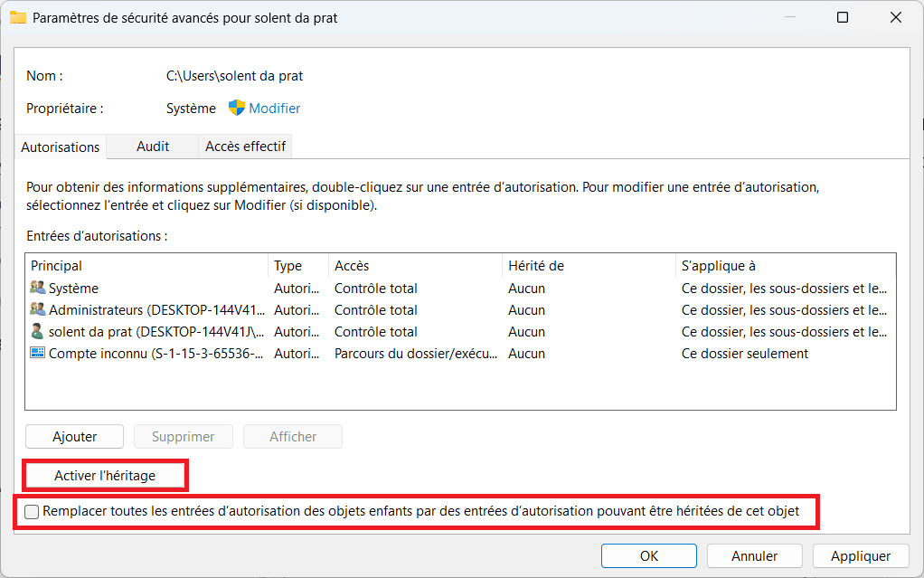The height and width of the screenshot is (578, 924).
Task: Click the shield icon beside Modifier
Action: tap(236, 108)
